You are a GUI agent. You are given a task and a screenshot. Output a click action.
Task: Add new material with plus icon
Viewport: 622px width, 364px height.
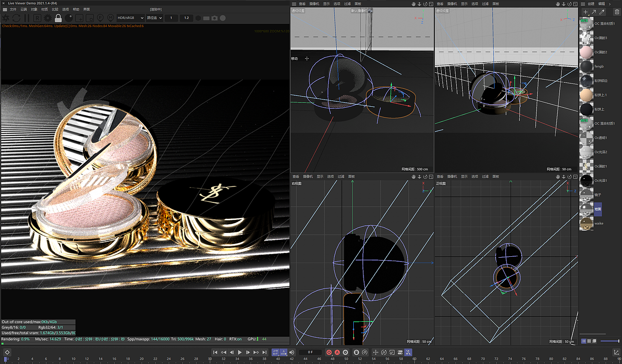pyautogui.click(x=586, y=12)
